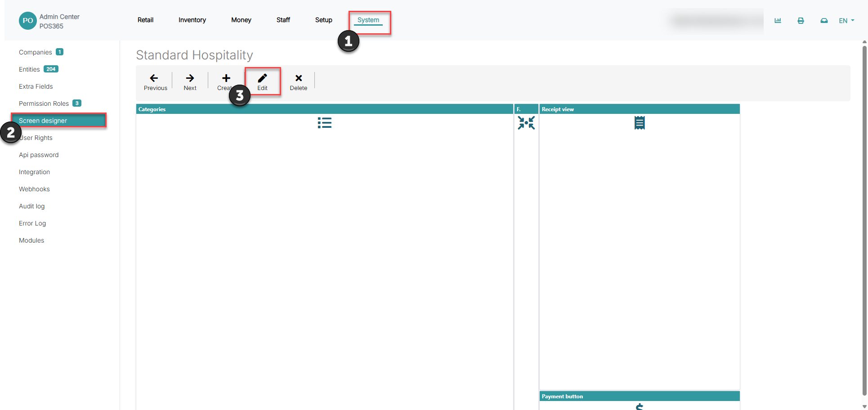Select Screen designer in sidebar

pyautogui.click(x=59, y=121)
